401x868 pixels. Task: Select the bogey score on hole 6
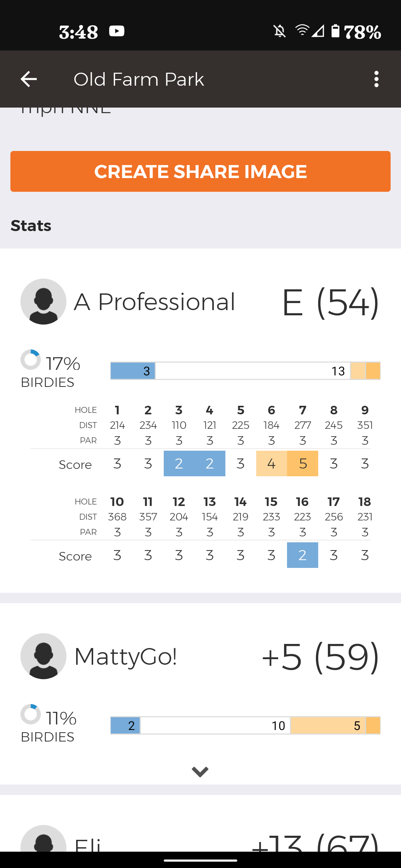(x=271, y=463)
